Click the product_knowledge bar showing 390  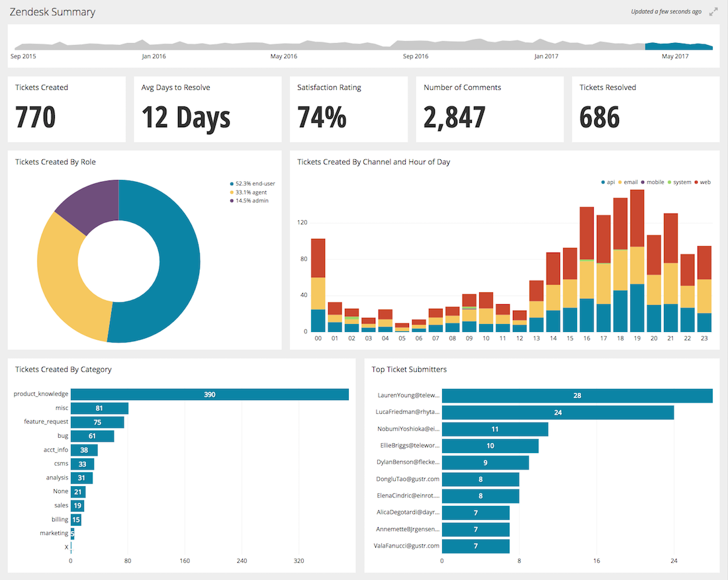point(209,395)
